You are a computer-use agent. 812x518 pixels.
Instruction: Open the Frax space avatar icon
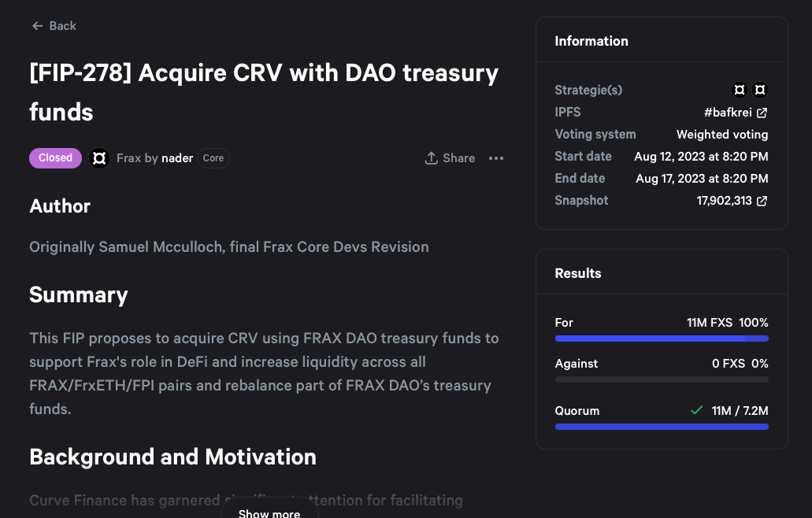point(99,158)
